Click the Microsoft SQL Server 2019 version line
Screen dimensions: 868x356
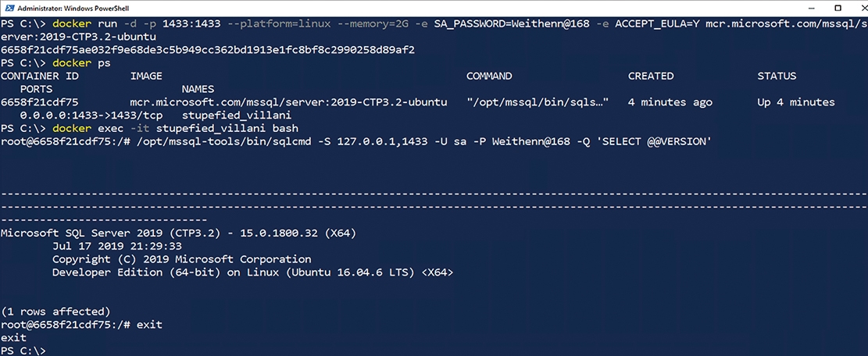[x=178, y=233]
